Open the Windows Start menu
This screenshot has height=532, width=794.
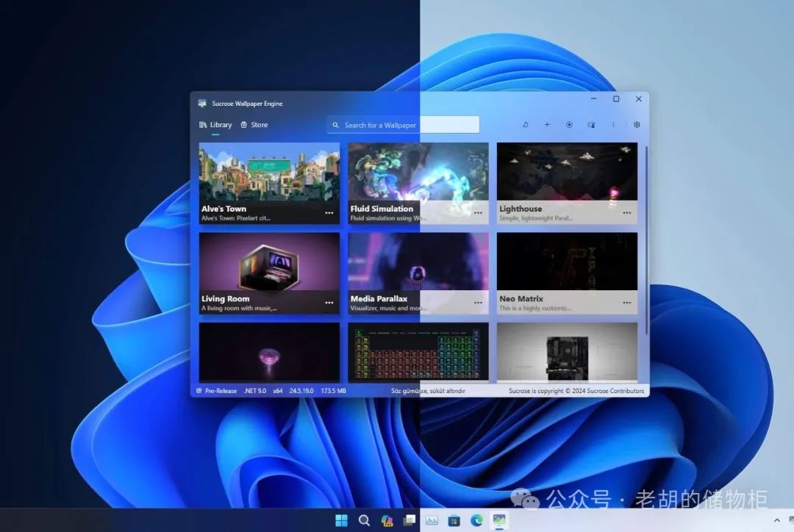coord(341,520)
